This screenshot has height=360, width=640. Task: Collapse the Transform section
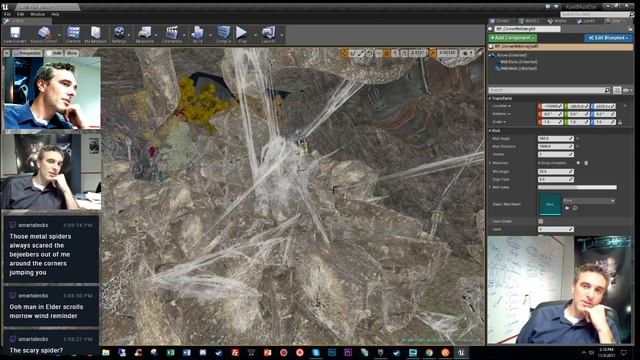pos(490,98)
